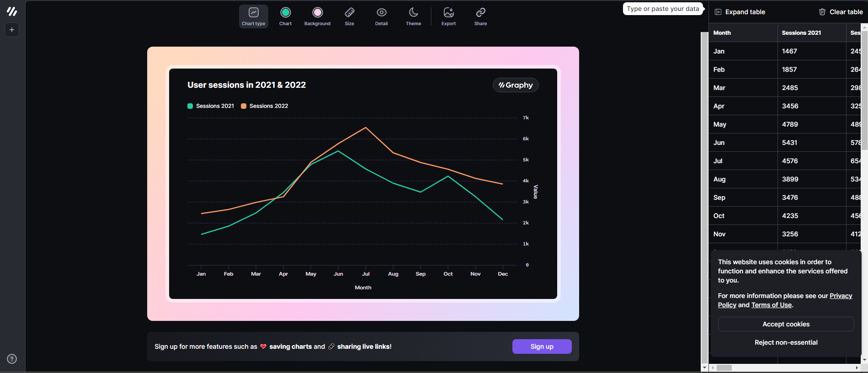
Task: Open the Chart type selector
Action: 253,16
